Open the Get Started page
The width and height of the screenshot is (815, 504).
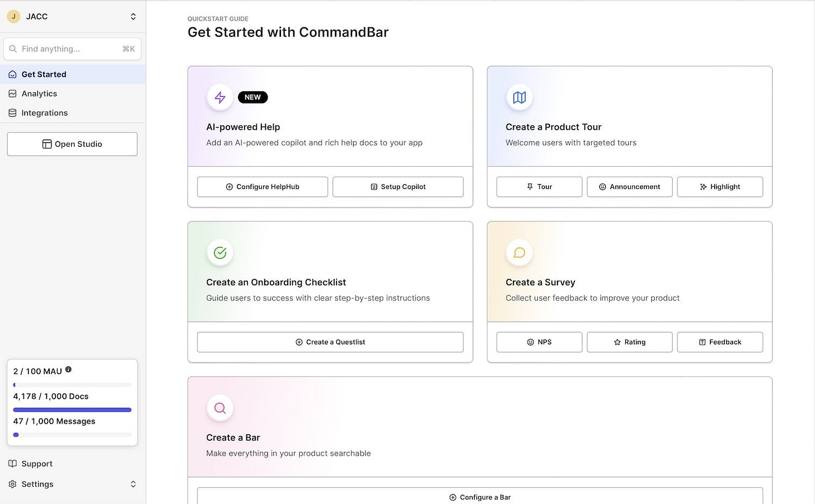(x=73, y=74)
